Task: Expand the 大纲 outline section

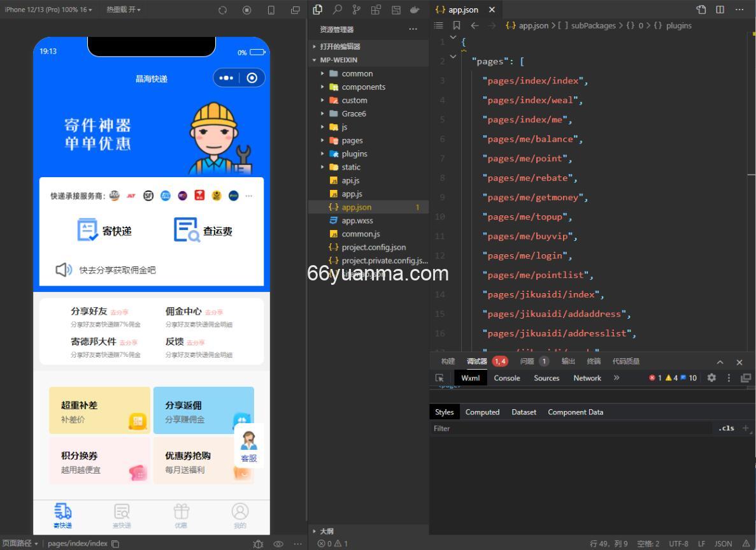Action: pos(326,531)
